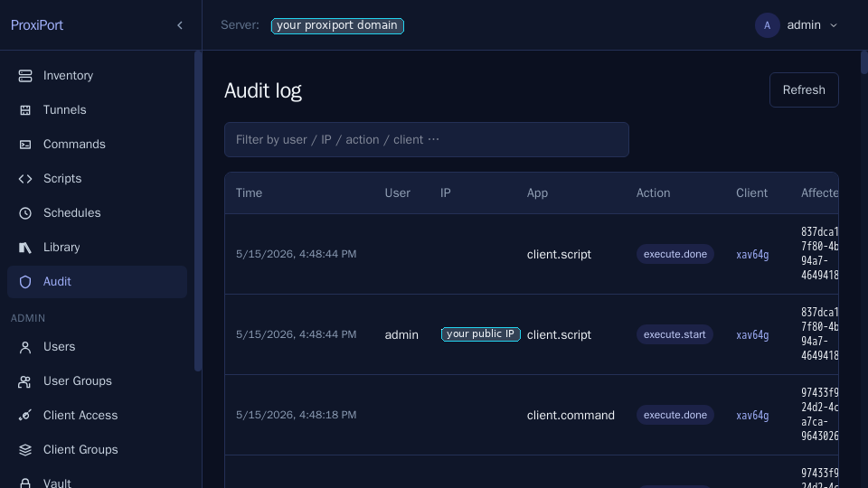
Task: Click the Client Access plug icon
Action: [25, 416]
